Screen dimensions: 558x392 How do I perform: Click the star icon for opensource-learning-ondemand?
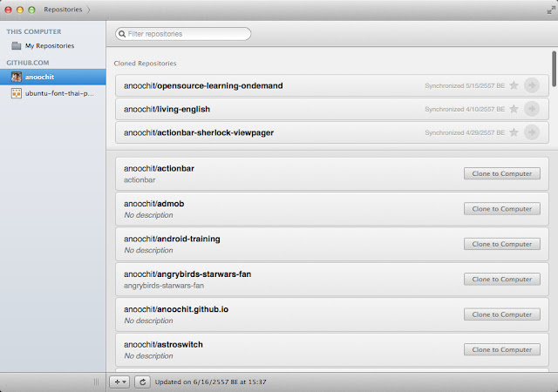pyautogui.click(x=514, y=85)
